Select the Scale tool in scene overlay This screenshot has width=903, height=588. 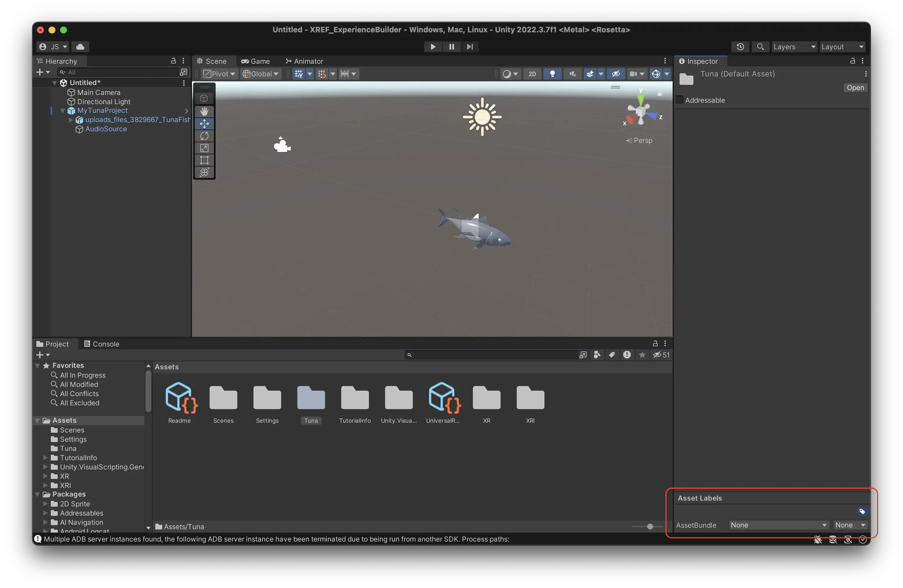(x=204, y=148)
